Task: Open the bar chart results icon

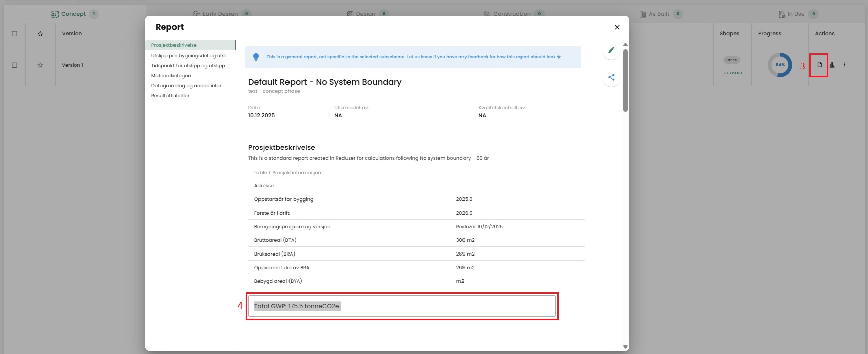Action: (832, 65)
